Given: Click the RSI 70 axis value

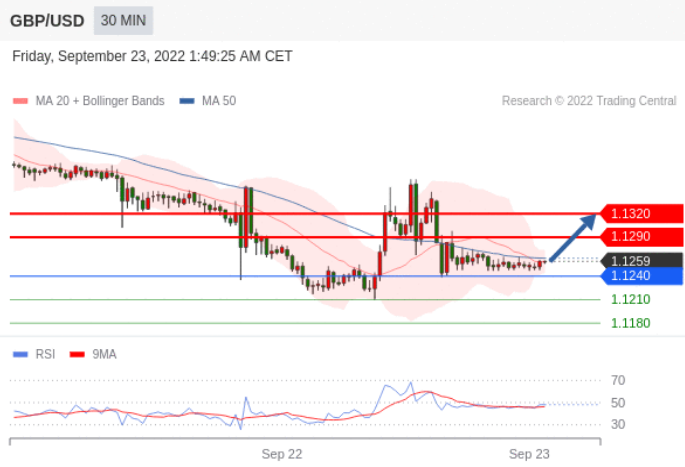Looking at the screenshot, I should (618, 381).
